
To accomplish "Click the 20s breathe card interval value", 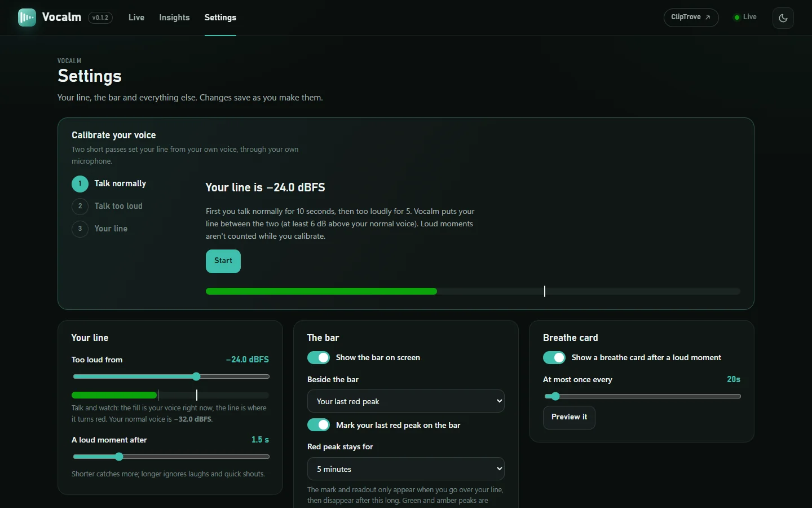I will pyautogui.click(x=734, y=379).
